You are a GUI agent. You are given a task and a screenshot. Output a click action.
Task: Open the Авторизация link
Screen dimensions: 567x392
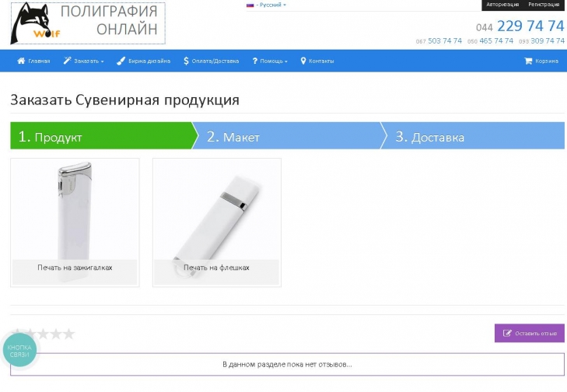point(502,5)
